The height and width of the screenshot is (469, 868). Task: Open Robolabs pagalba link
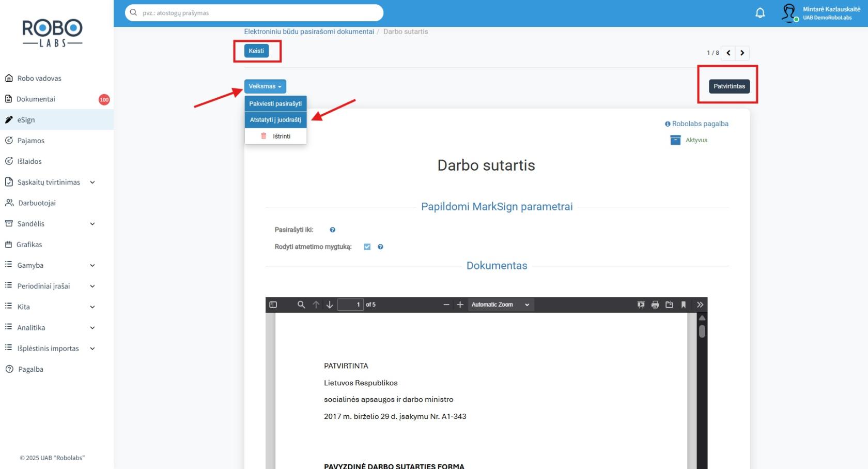[x=696, y=124]
